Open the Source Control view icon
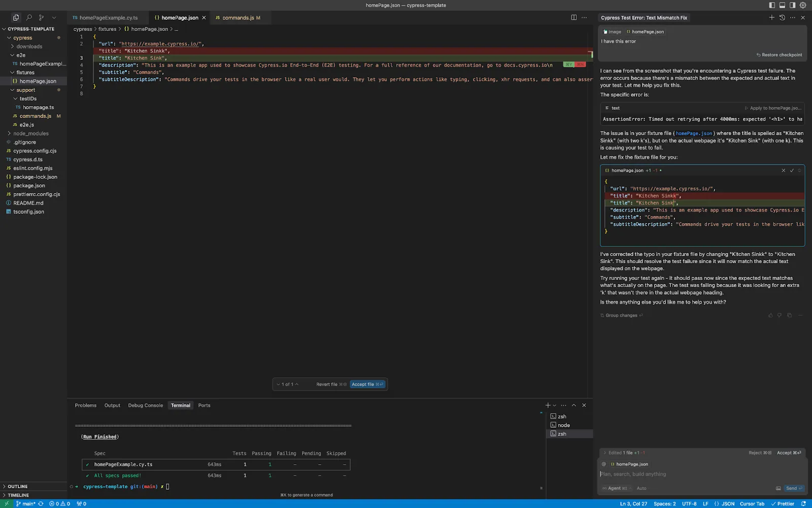 click(42, 17)
